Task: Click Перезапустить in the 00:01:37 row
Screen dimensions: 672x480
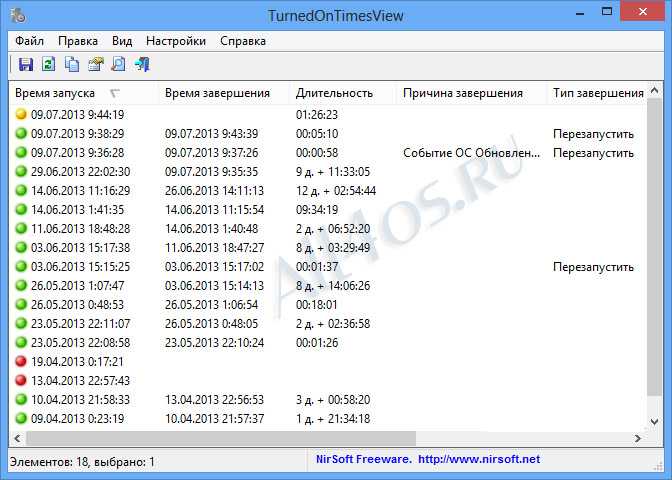Action: tap(594, 267)
